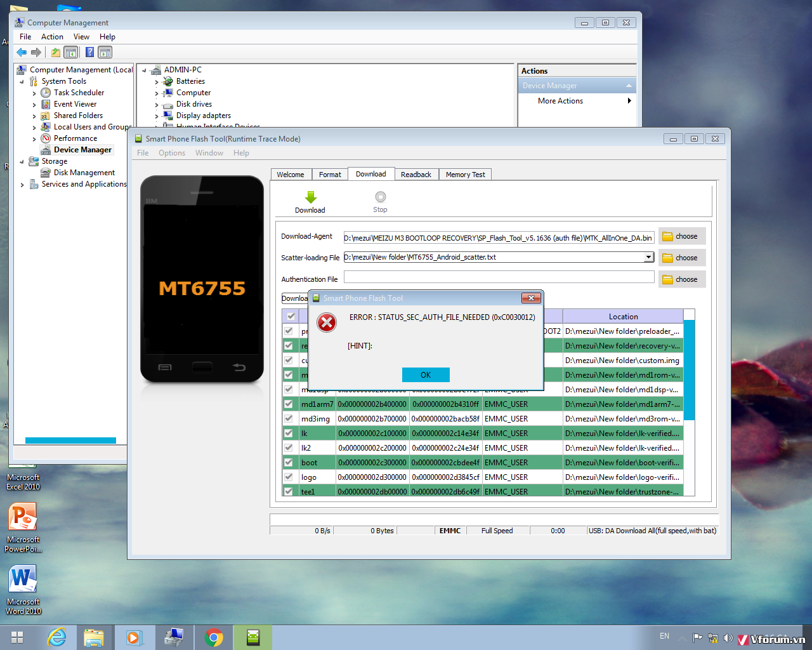
Task: Select Event Viewer in the tree
Action: [x=75, y=104]
